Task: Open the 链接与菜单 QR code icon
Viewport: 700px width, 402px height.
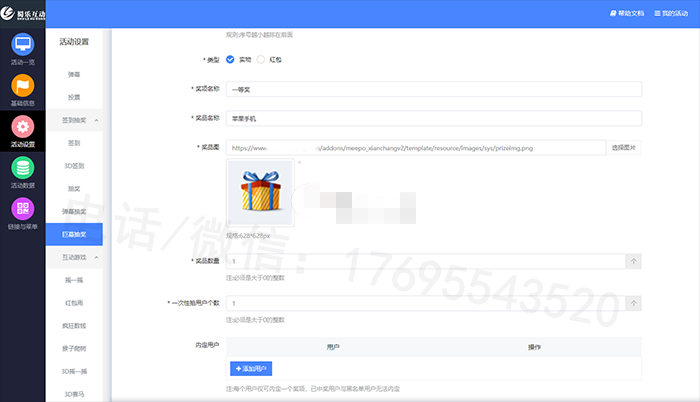Action: coord(23,209)
